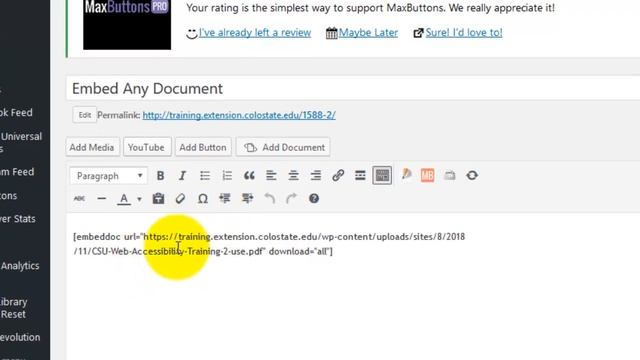Click "Sure! I'd love to!" link
Viewport: 640px width, 360px height.
click(x=464, y=33)
